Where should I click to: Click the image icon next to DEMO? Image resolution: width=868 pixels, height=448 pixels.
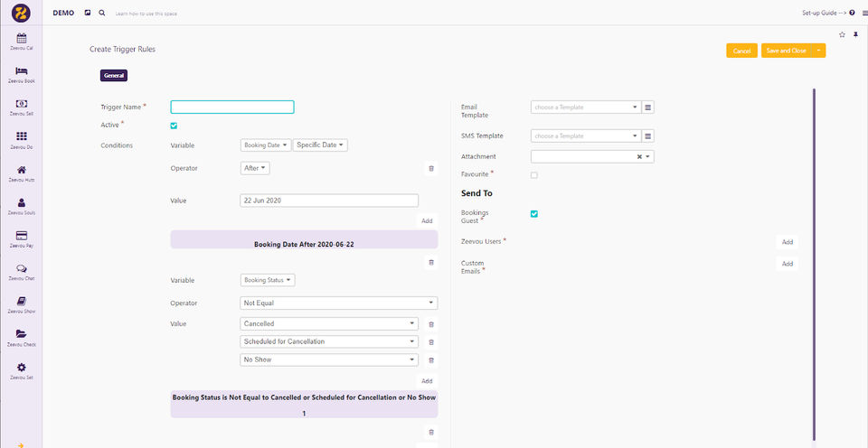pos(88,13)
